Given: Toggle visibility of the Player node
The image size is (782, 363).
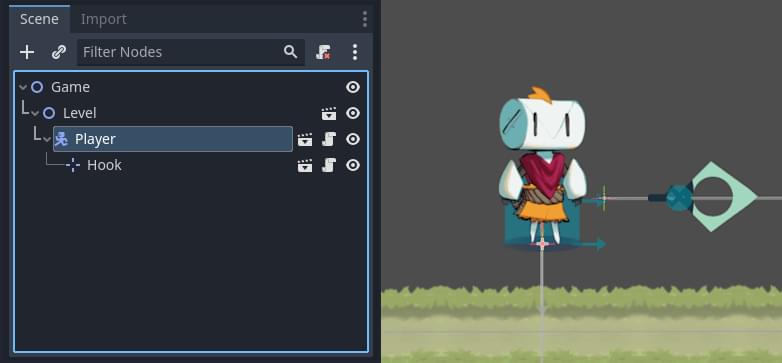Looking at the screenshot, I should (x=353, y=139).
